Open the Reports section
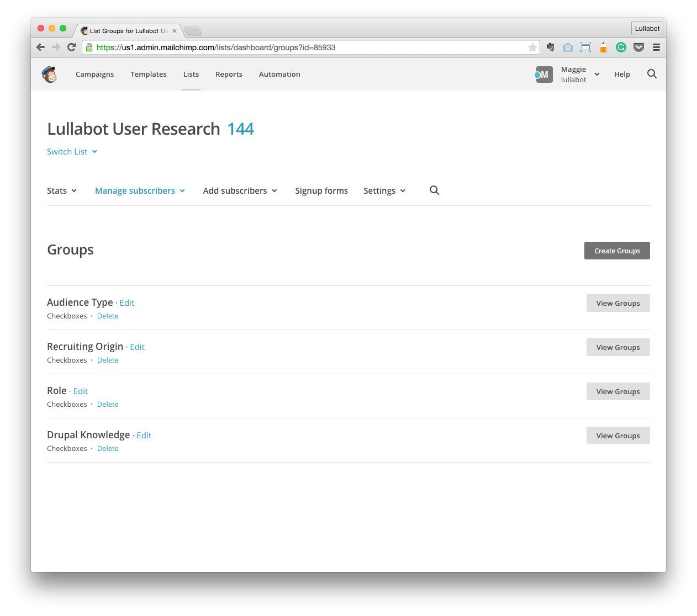Image resolution: width=697 pixels, height=616 pixels. click(229, 75)
